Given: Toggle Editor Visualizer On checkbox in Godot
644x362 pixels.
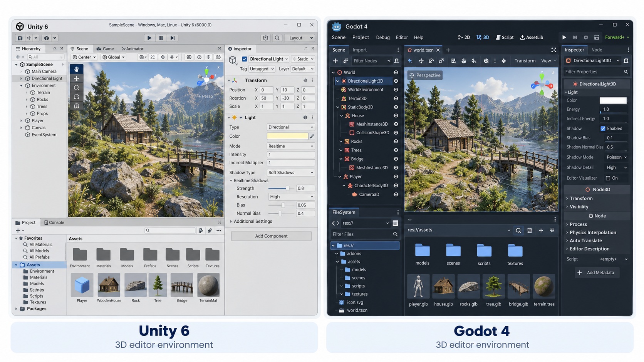Looking at the screenshot, I should 608,178.
